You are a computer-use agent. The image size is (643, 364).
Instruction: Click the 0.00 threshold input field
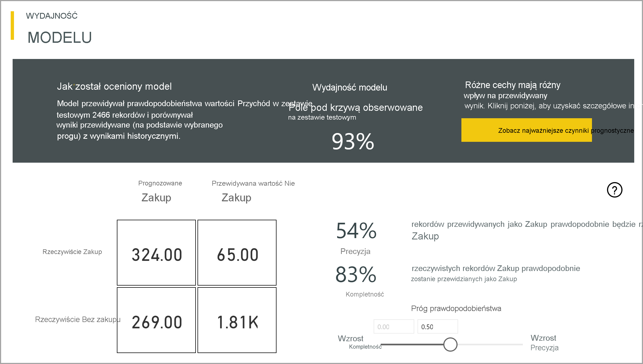(394, 326)
